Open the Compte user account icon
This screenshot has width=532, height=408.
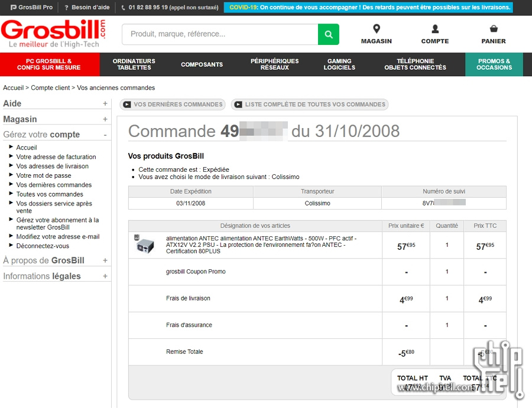point(435,29)
